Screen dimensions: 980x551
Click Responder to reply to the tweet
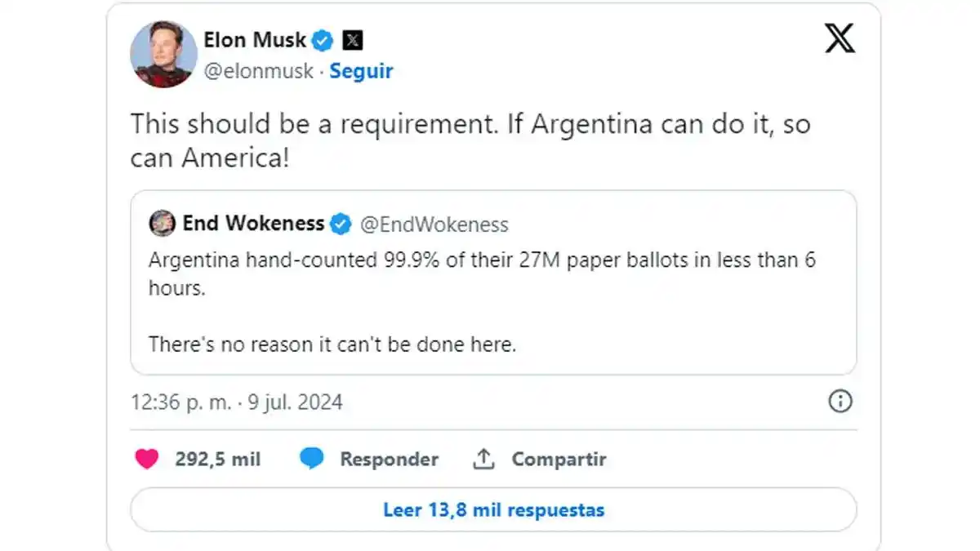pos(390,459)
